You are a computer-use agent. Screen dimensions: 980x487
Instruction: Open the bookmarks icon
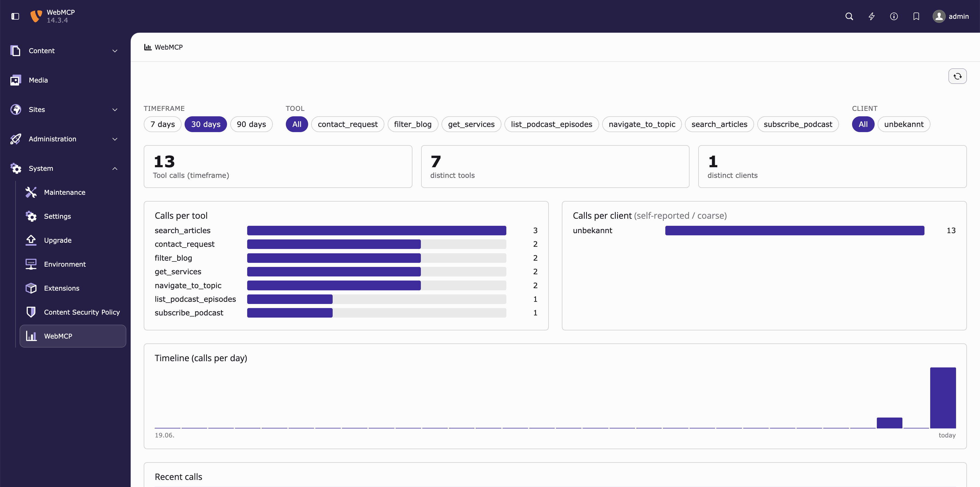(x=917, y=16)
